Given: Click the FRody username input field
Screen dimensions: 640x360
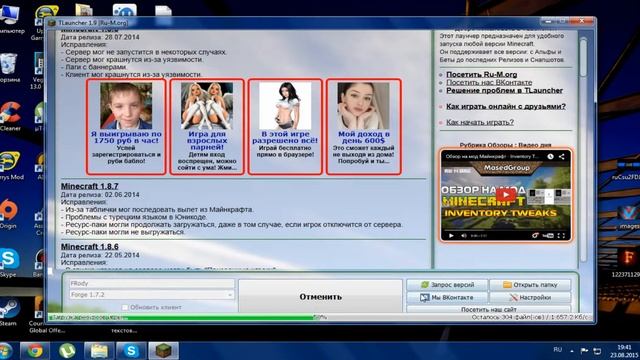Looking at the screenshot, I should point(152,283).
